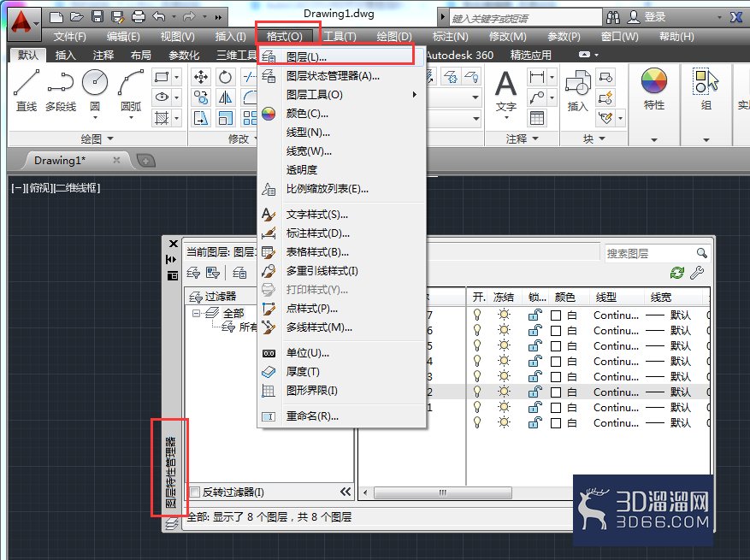Click the new drawing tab plus button

coord(146,161)
